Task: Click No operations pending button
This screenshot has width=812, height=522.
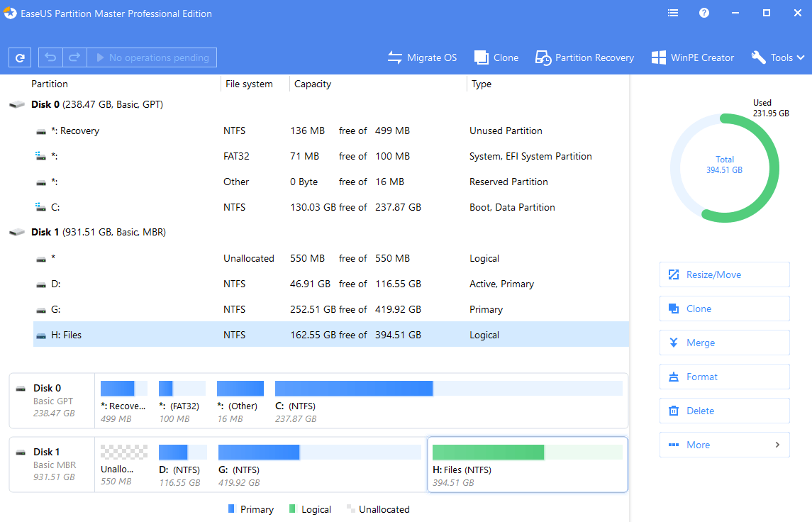Action: (152, 57)
